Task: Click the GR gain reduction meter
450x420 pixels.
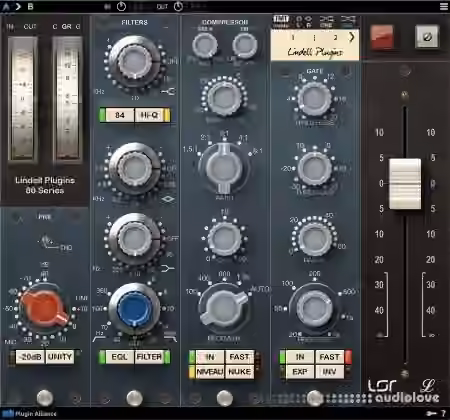Action: point(67,98)
